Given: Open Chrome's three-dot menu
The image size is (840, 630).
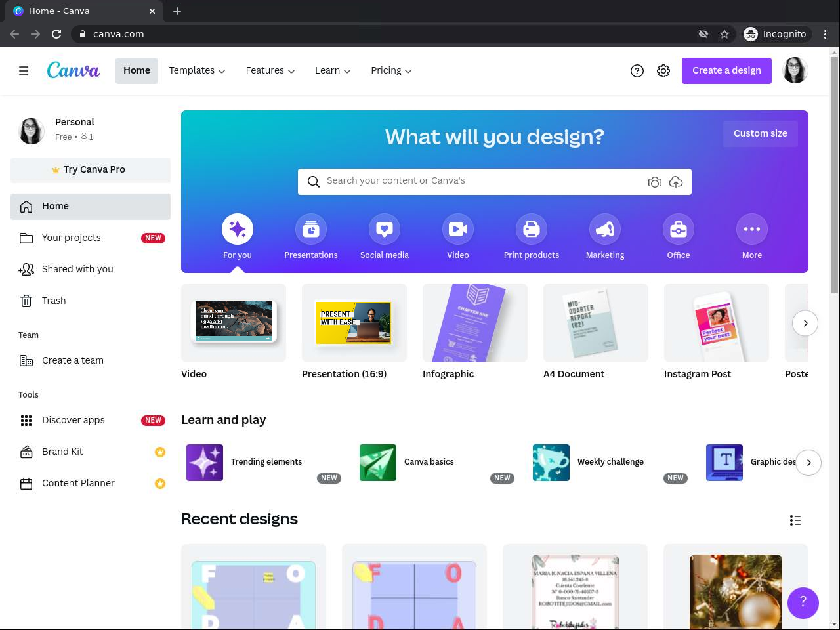Looking at the screenshot, I should (826, 34).
